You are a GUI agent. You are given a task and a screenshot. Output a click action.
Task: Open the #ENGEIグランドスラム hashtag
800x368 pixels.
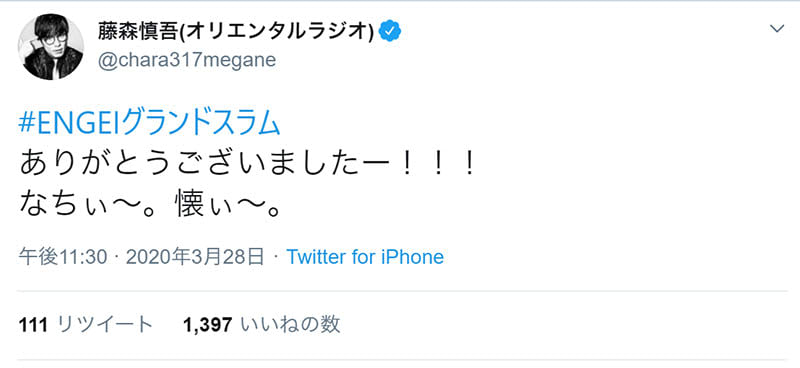click(x=149, y=124)
